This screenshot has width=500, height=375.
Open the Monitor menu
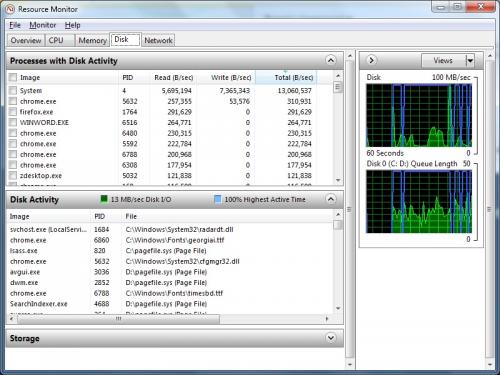43,25
